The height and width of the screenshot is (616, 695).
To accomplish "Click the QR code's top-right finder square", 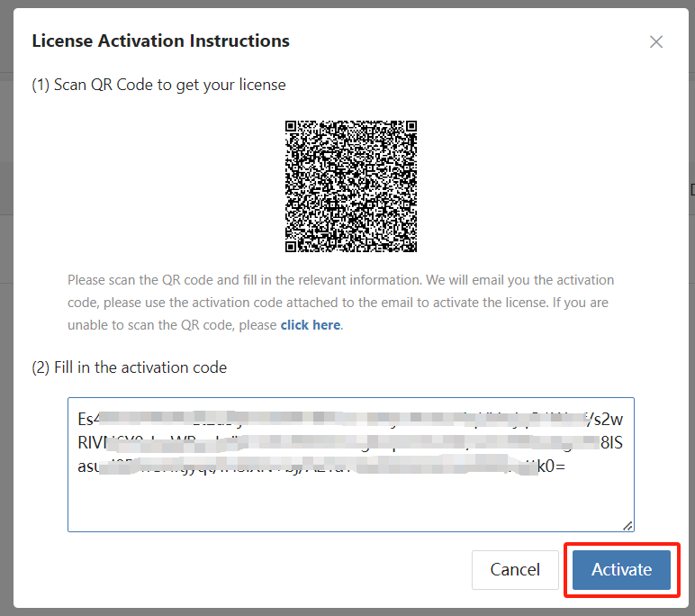I will [411, 126].
